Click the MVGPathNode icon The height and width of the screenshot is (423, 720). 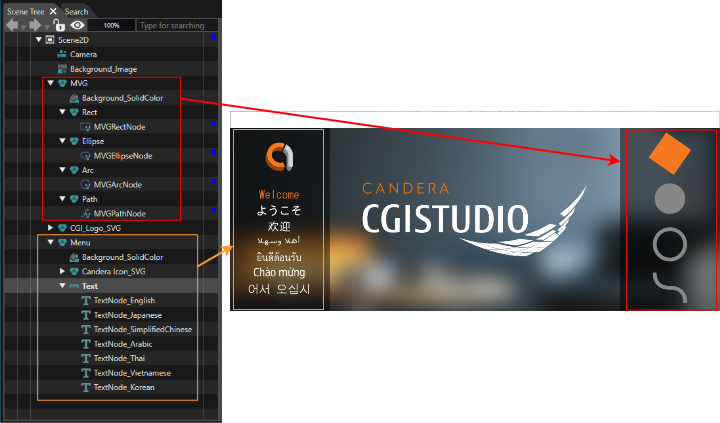click(85, 214)
